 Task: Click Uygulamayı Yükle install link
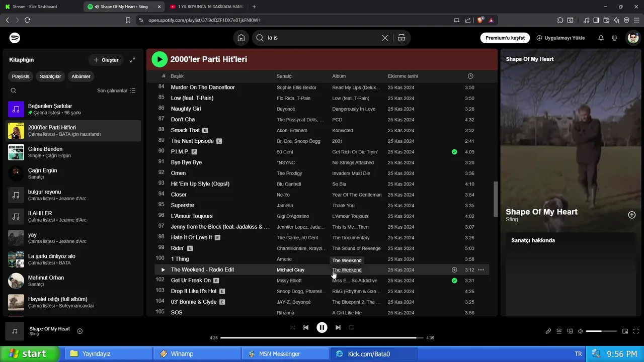[x=560, y=38]
